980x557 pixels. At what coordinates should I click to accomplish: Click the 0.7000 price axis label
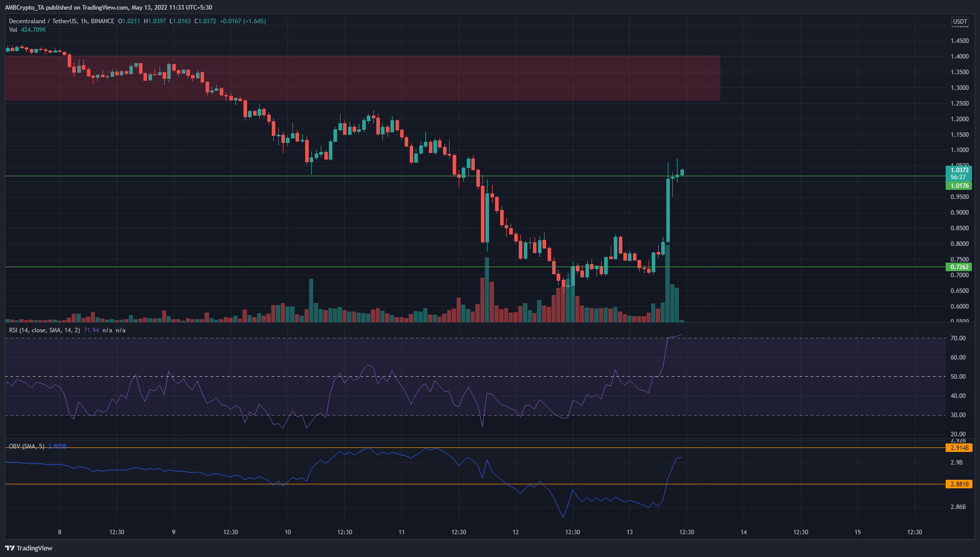pyautogui.click(x=959, y=275)
